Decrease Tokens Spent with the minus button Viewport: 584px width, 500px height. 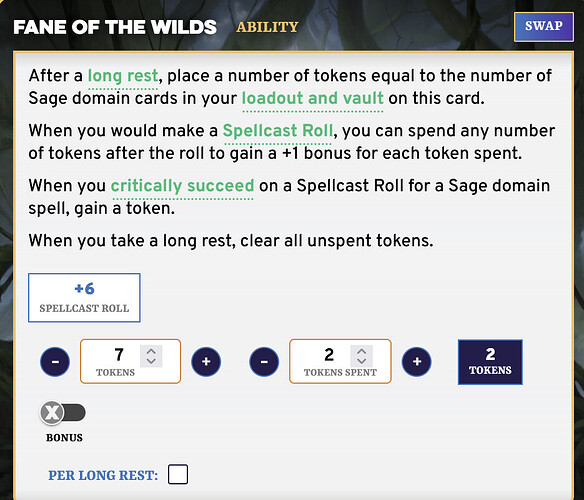coord(264,361)
